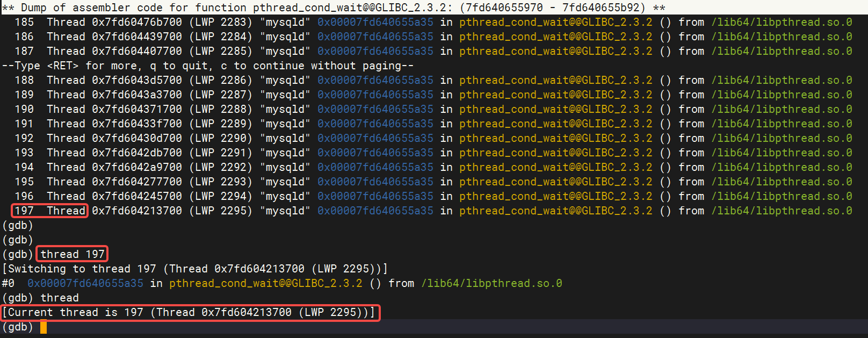Click pthread_cond_wait@@GLIBC_2.3.2 in the thread 190 row
Screen dimensions: 868x338
(x=556, y=109)
